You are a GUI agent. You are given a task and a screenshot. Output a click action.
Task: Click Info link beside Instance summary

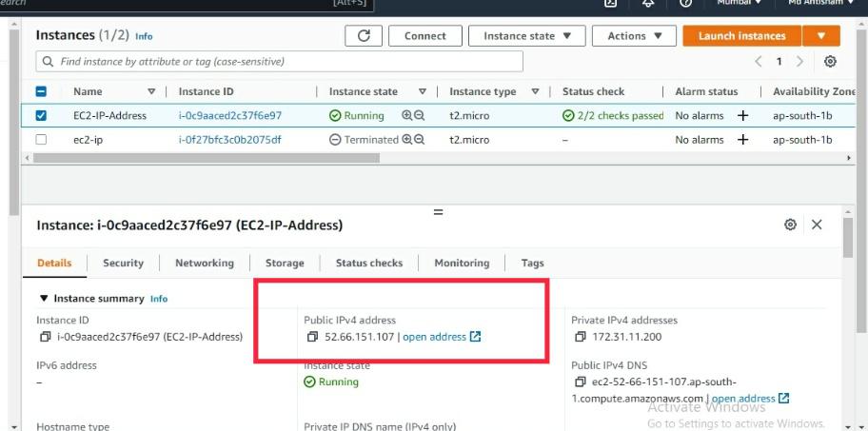[x=159, y=299]
